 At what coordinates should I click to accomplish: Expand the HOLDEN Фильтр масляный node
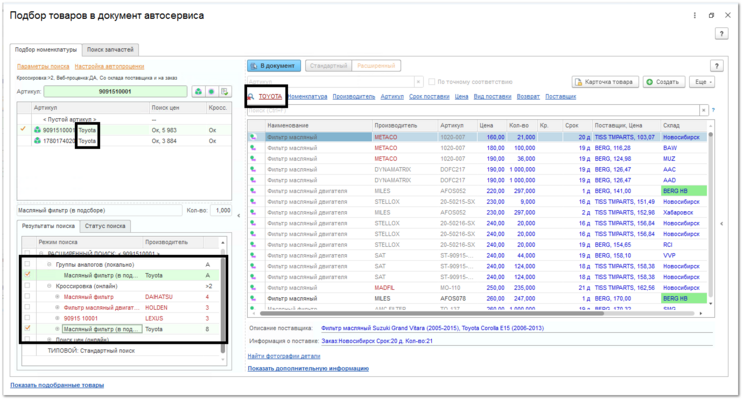click(x=57, y=308)
